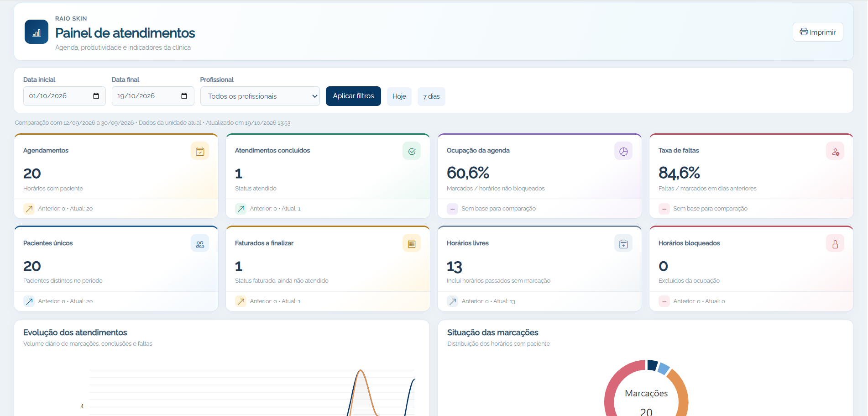Click the Ocupação da agenda dash indicator
Screen dimensions: 868x416
[x=452, y=209]
